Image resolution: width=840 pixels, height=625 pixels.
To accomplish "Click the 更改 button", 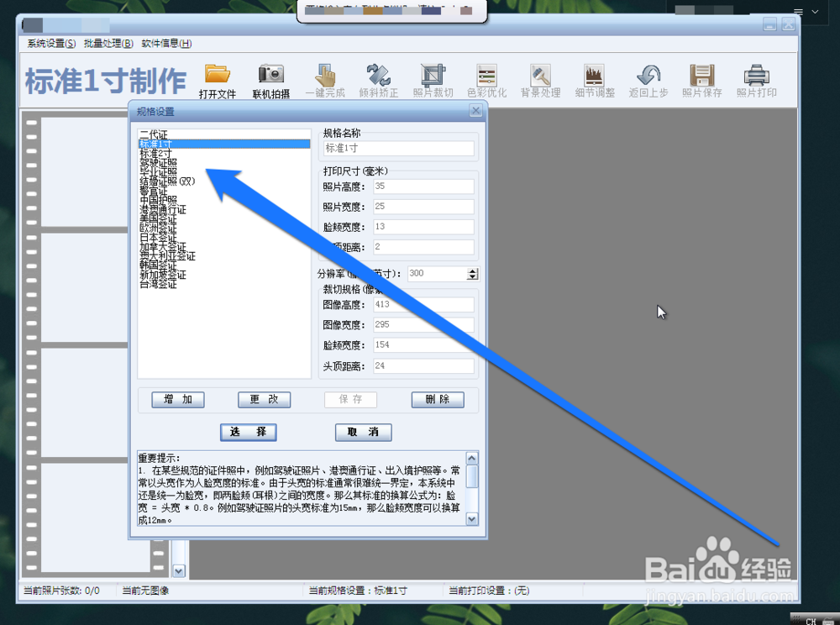I will (x=264, y=400).
